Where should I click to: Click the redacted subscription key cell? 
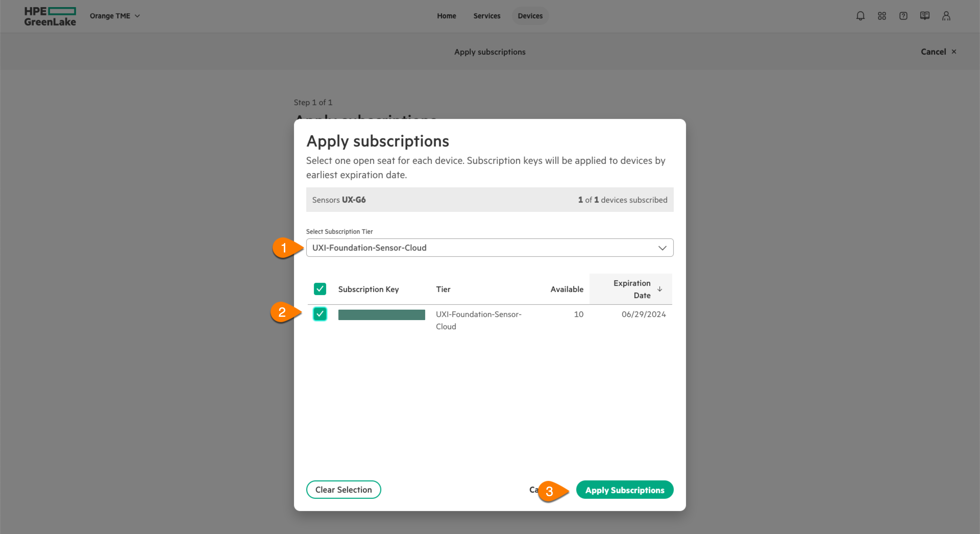tap(382, 315)
